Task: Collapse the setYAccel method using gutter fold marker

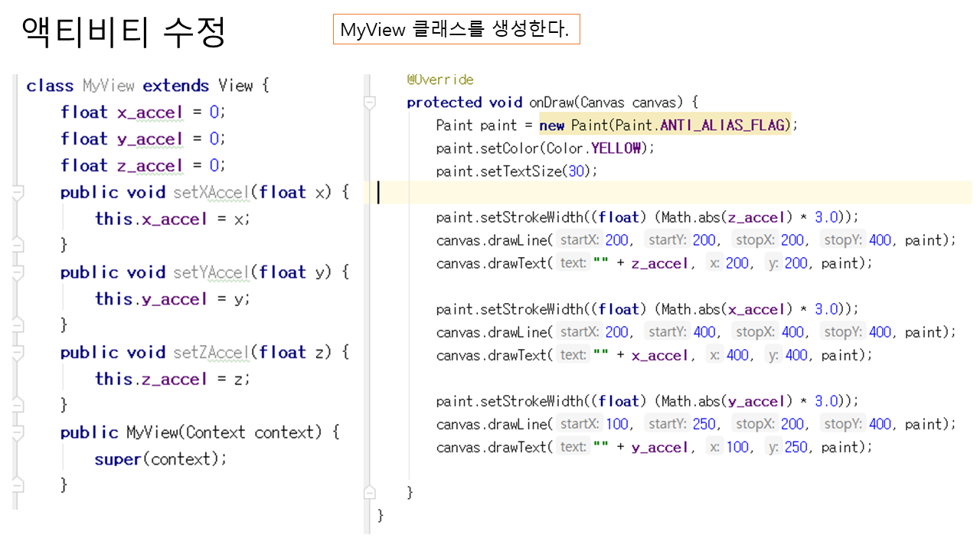Action: click(18, 273)
